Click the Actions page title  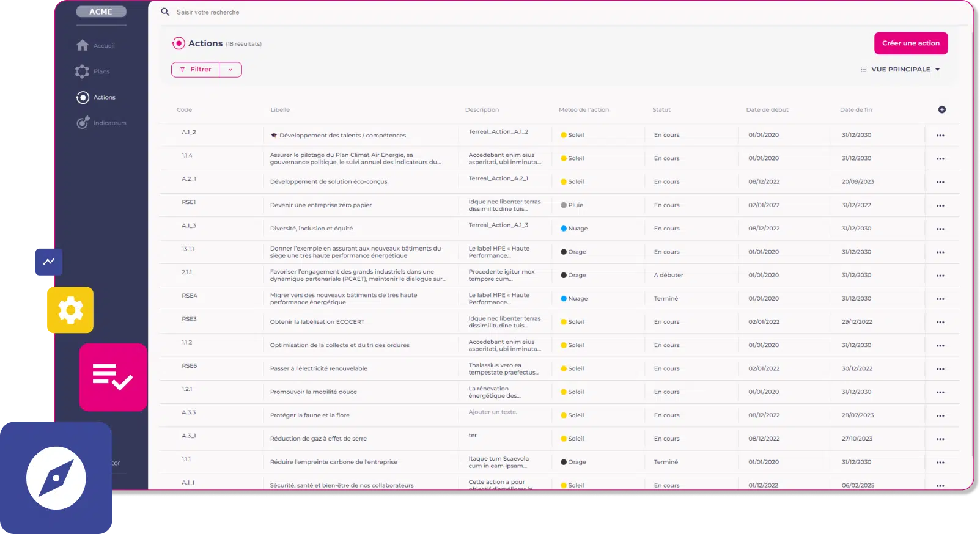[x=205, y=43]
